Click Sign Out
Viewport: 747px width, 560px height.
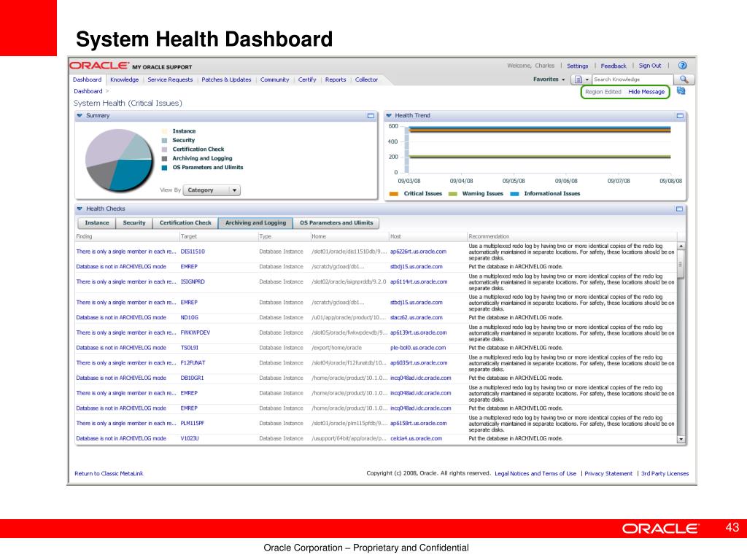[x=650, y=66]
